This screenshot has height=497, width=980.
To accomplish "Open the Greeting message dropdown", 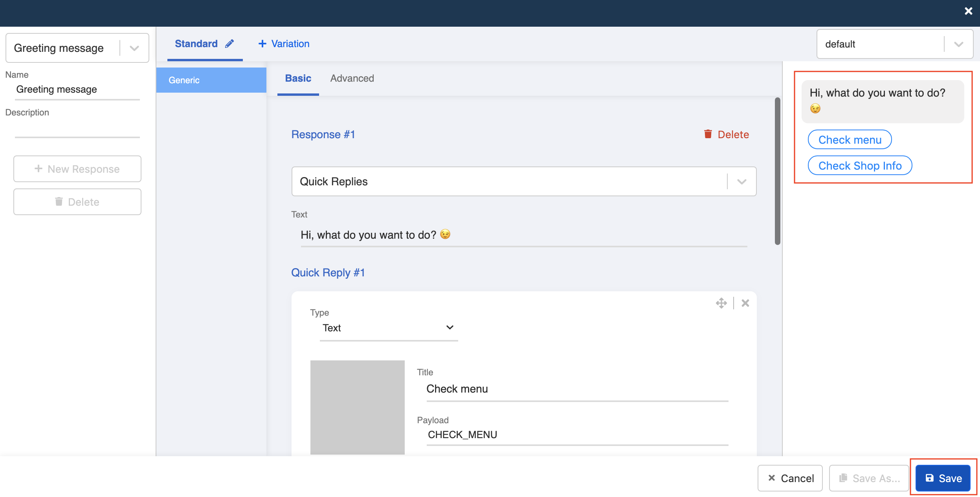I will point(77,48).
